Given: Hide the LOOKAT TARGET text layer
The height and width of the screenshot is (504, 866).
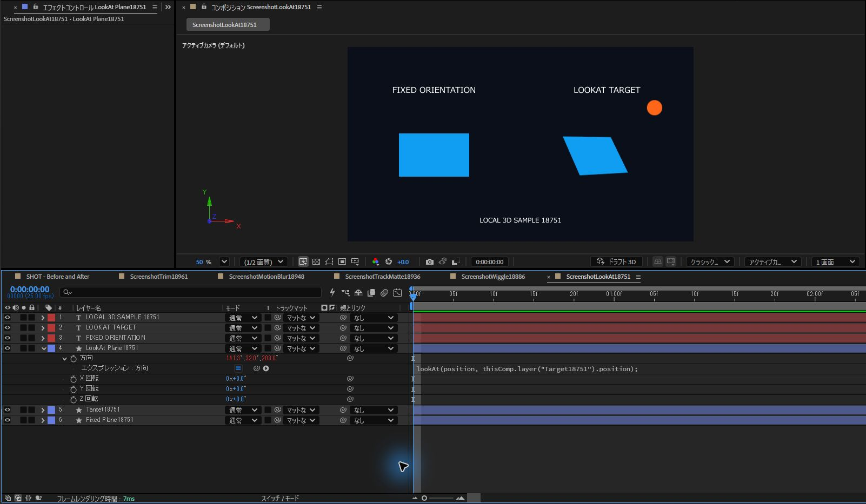Looking at the screenshot, I should point(8,328).
